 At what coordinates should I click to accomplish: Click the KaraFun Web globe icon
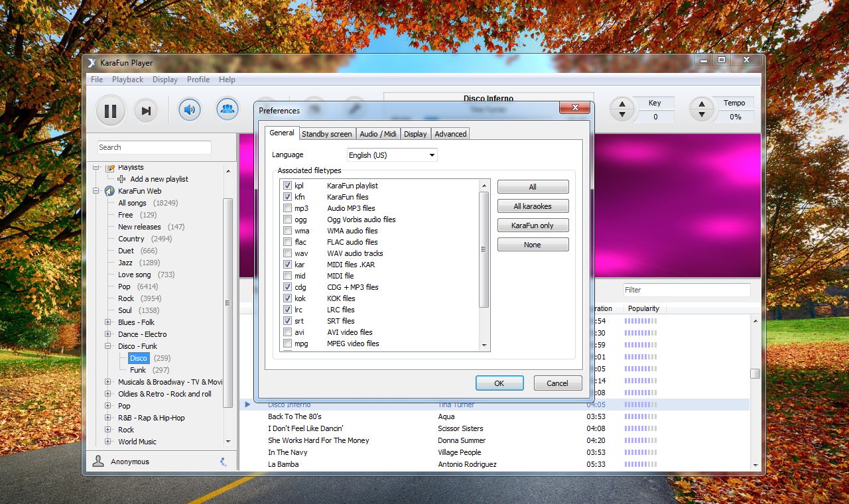[x=109, y=191]
